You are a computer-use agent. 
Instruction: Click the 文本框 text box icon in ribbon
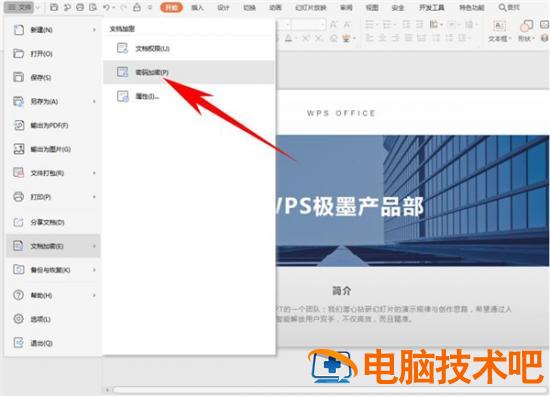(499, 26)
